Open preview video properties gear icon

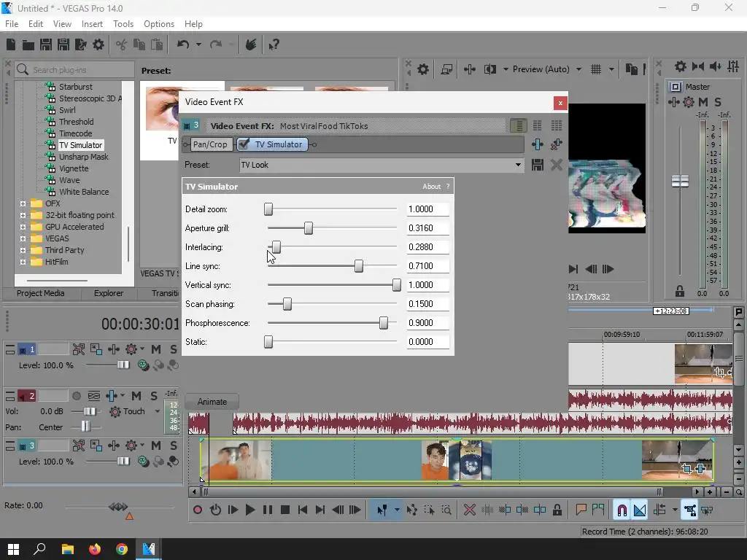422,69
